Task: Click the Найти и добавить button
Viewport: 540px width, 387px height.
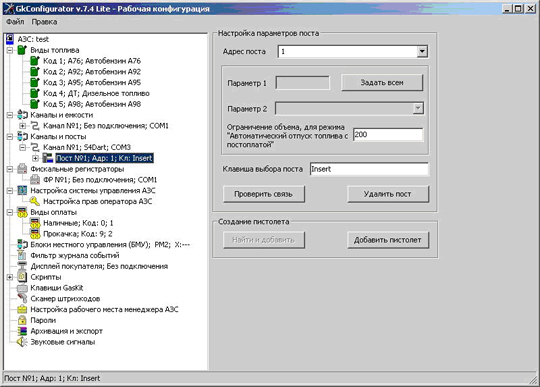Action: click(x=264, y=240)
